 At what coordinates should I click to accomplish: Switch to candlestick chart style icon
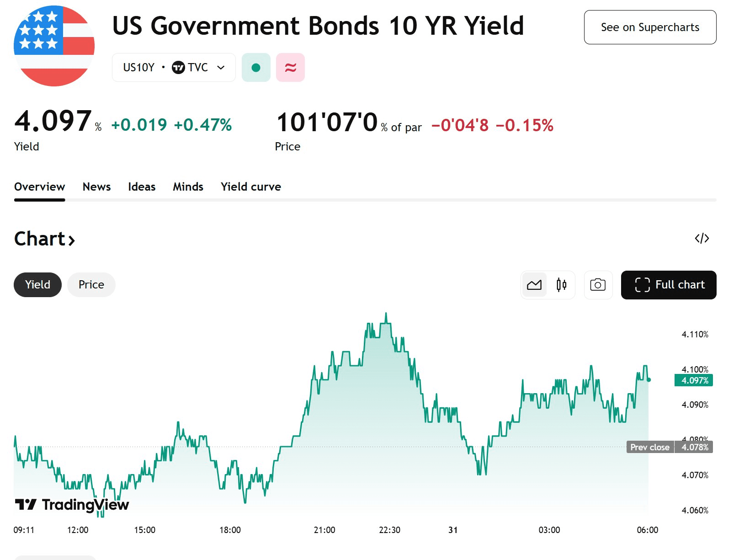tap(562, 285)
